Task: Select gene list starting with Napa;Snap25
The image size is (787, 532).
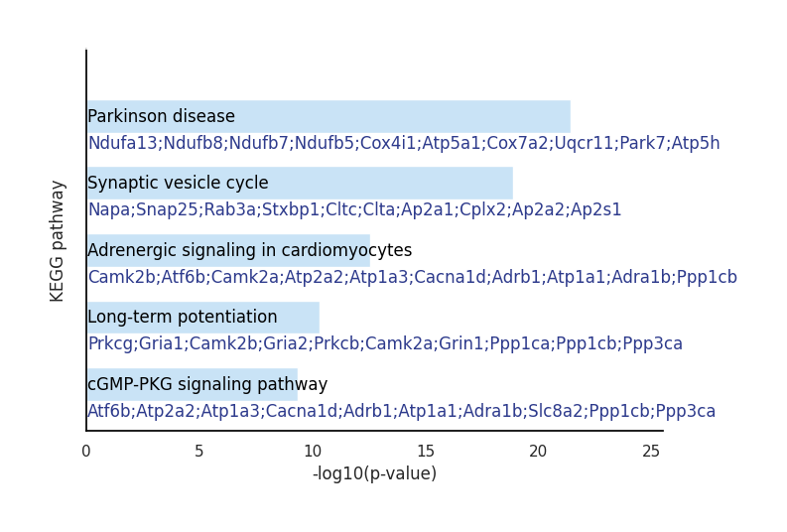Action: tap(355, 209)
